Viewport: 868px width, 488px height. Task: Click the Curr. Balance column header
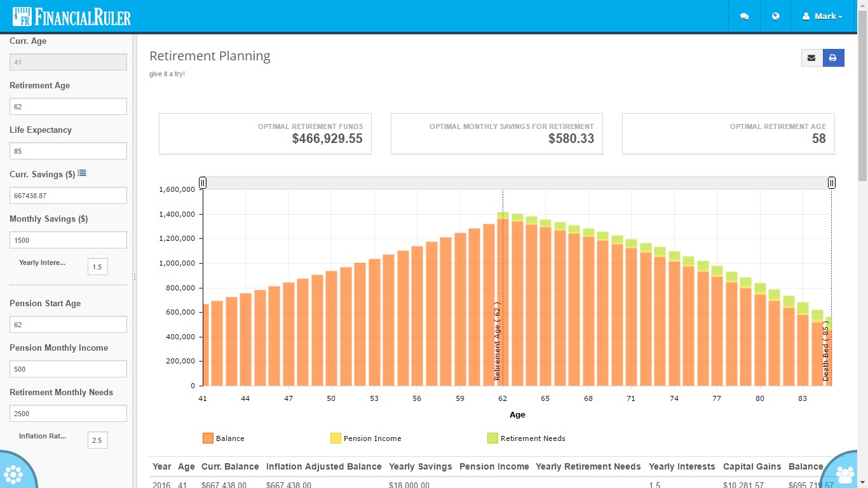click(x=230, y=466)
